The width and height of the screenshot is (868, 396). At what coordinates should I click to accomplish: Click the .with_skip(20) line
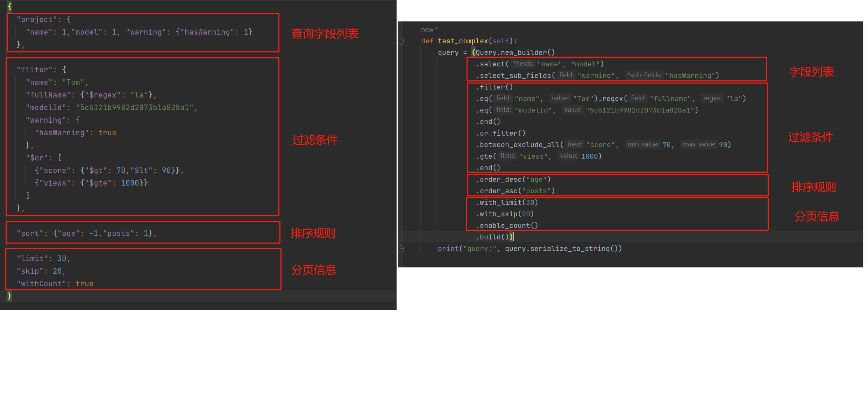(x=505, y=214)
